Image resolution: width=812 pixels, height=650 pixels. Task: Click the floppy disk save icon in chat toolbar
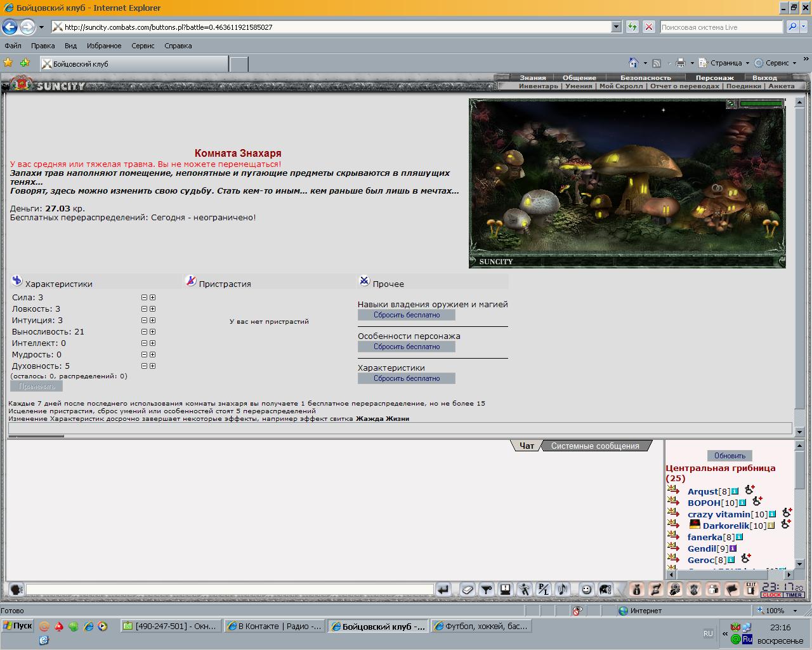pos(506,590)
